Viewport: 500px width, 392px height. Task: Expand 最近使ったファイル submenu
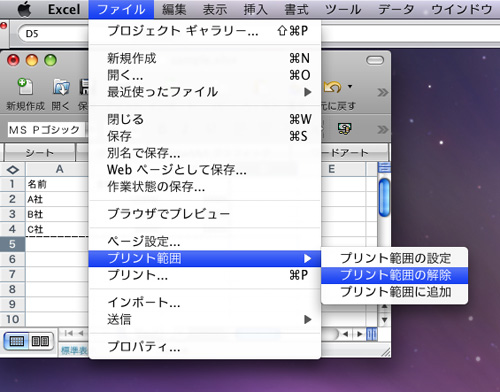205,92
